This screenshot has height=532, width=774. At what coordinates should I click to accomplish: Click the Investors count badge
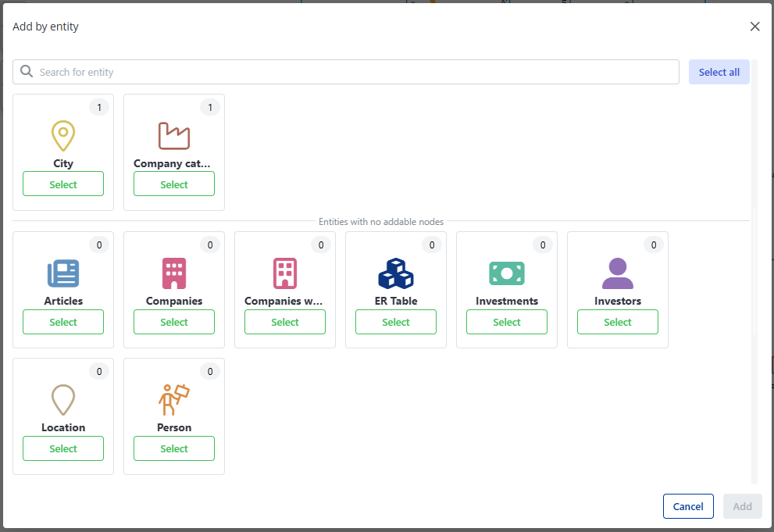pyautogui.click(x=654, y=245)
